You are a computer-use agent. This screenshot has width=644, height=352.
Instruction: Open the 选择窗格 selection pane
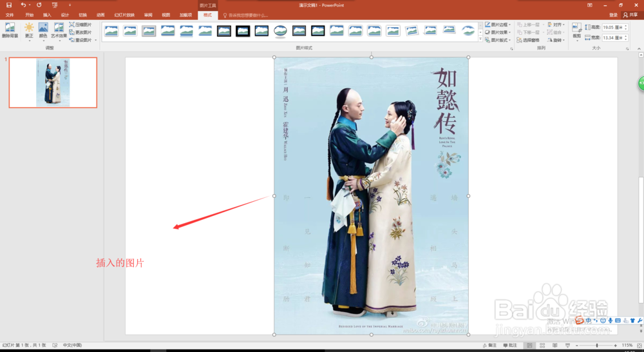click(528, 40)
